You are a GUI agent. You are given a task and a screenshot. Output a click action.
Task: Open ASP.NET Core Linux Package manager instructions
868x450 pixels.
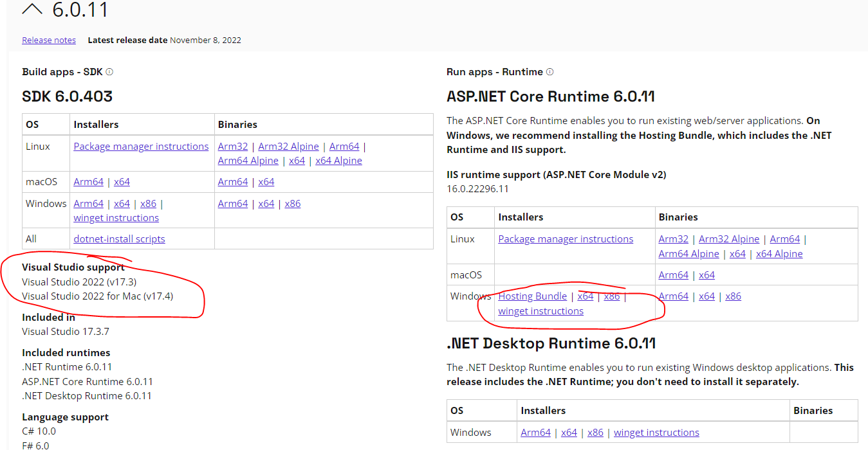pyautogui.click(x=566, y=239)
